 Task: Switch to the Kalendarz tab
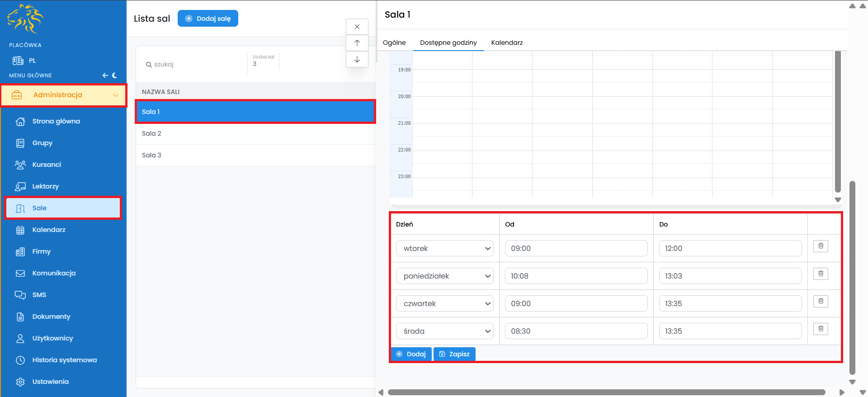point(507,43)
